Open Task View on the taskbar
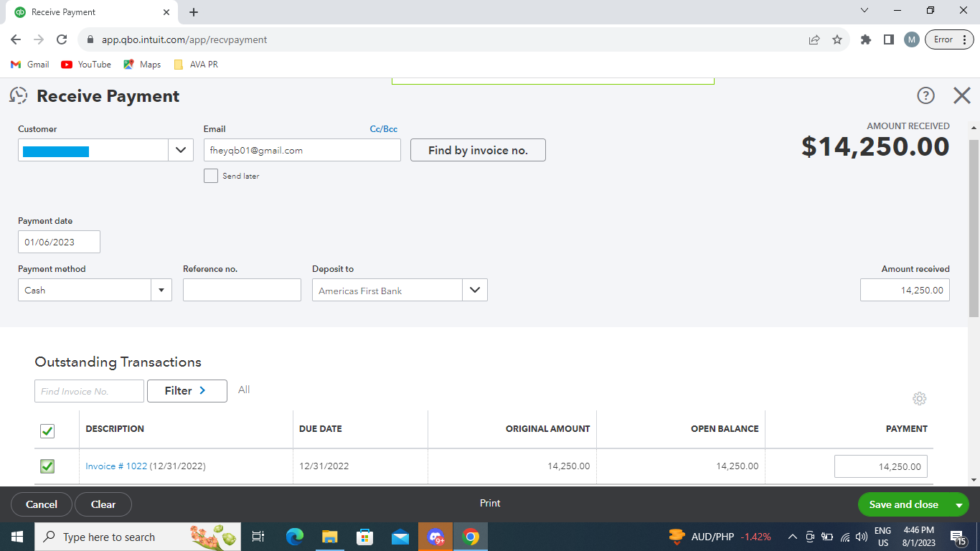 258,537
